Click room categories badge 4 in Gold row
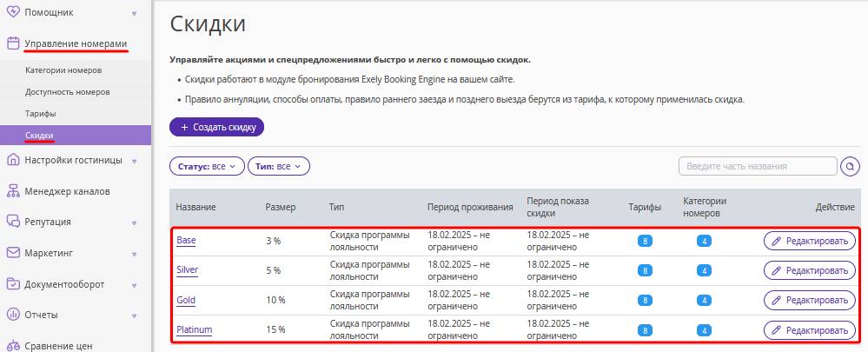This screenshot has width=868, height=352. [704, 301]
